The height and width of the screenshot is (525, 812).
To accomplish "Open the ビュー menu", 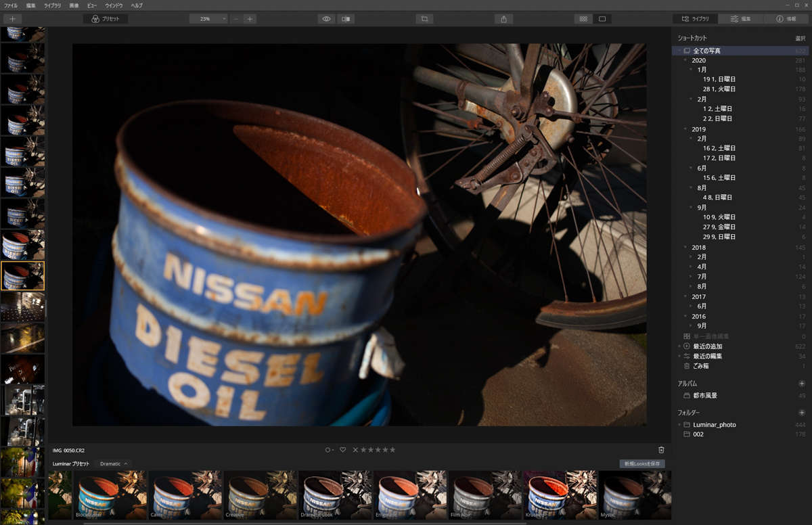I will coord(92,5).
